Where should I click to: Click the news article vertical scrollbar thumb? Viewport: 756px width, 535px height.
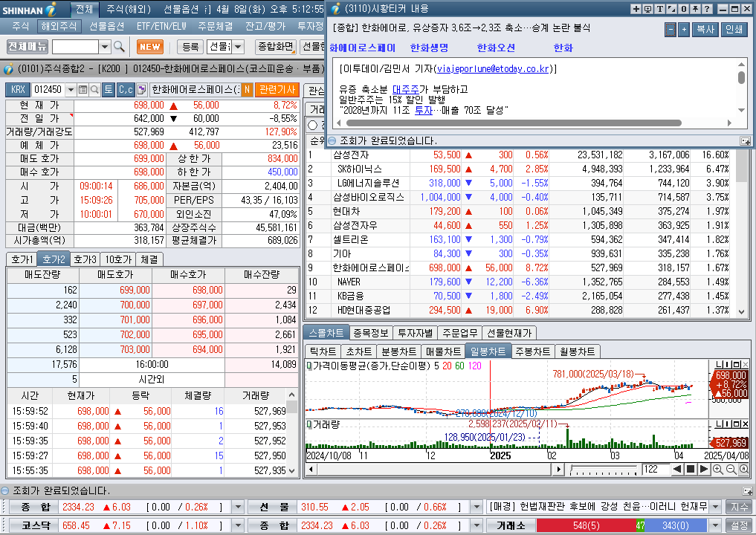(x=741, y=77)
